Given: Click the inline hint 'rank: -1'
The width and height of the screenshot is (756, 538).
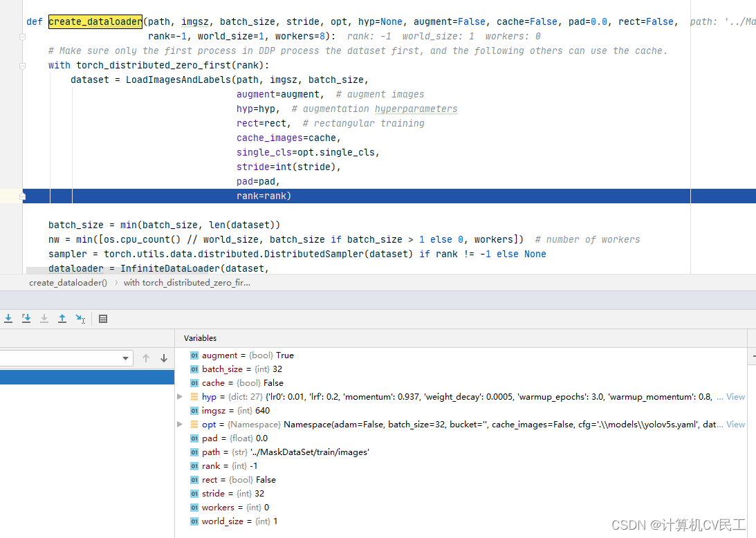Looking at the screenshot, I should click(x=369, y=37).
